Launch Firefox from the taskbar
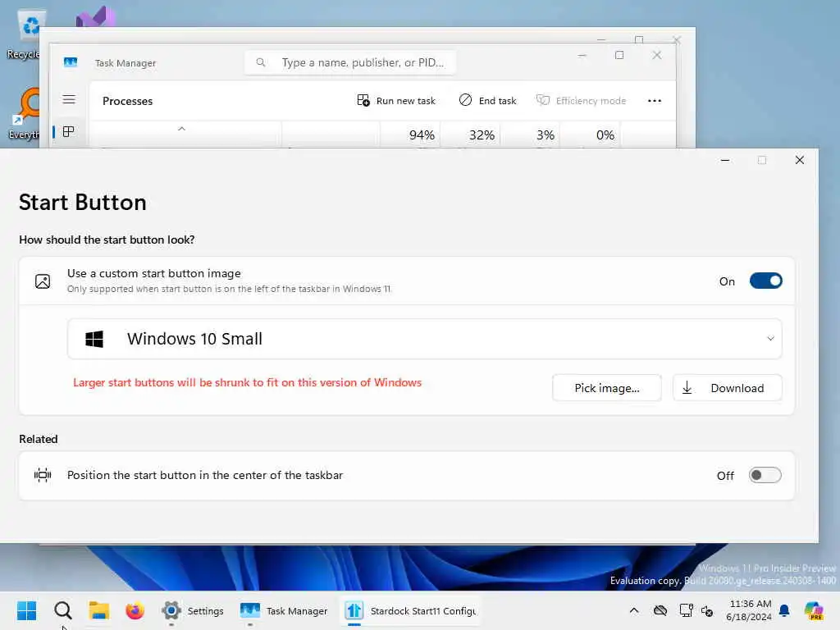840x630 pixels. click(x=135, y=610)
